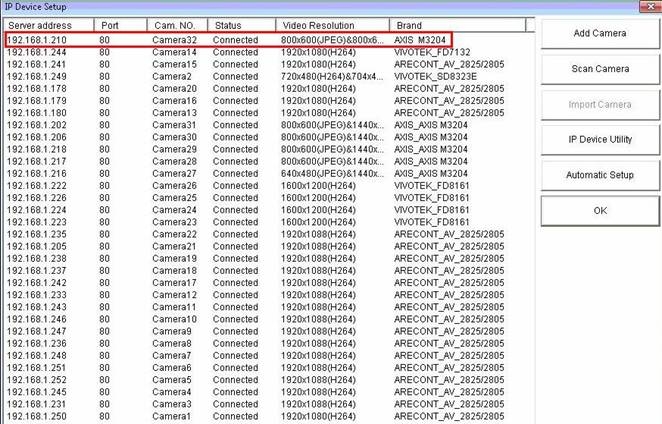Select the Camera8 entry
The width and height of the screenshot is (662, 424).
pyautogui.click(x=172, y=344)
